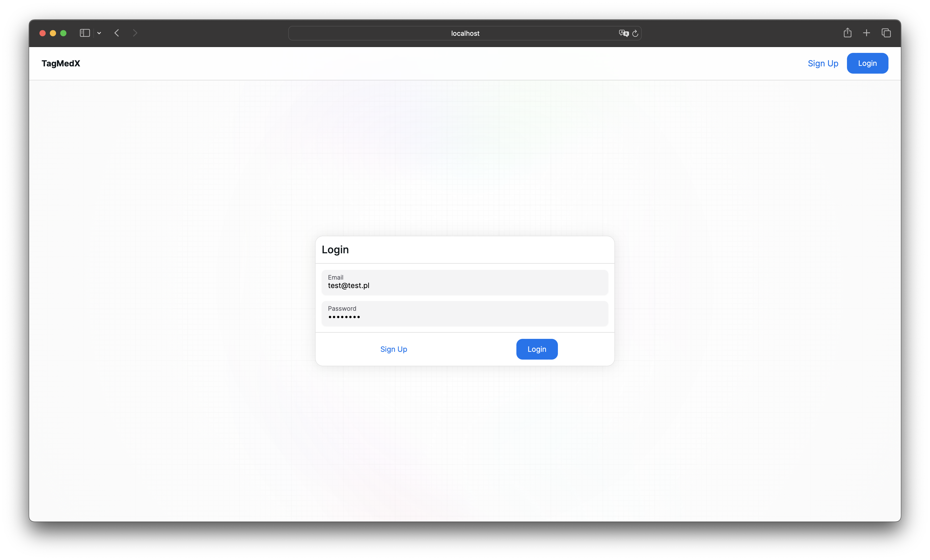Viewport: 930px width, 560px height.
Task: Click the TagMedX brand logo
Action: coord(61,63)
